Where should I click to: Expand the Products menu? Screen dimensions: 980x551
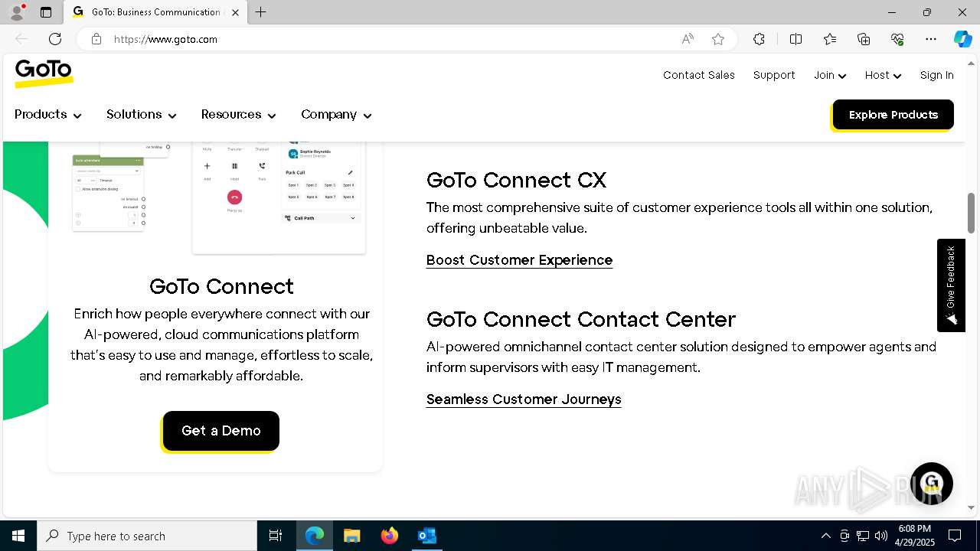(x=47, y=115)
